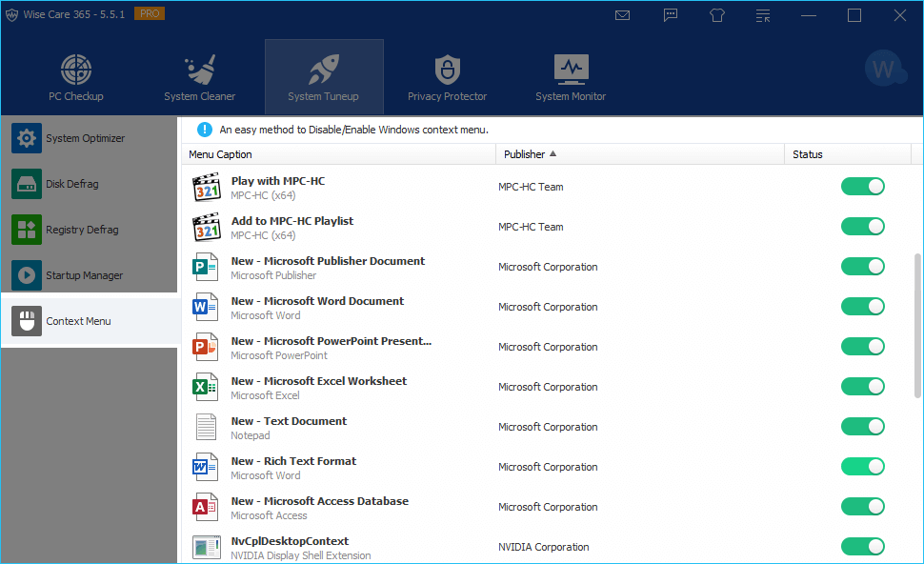The image size is (924, 564).
Task: Toggle off New - Microsoft Publisher Document
Action: pos(863,267)
